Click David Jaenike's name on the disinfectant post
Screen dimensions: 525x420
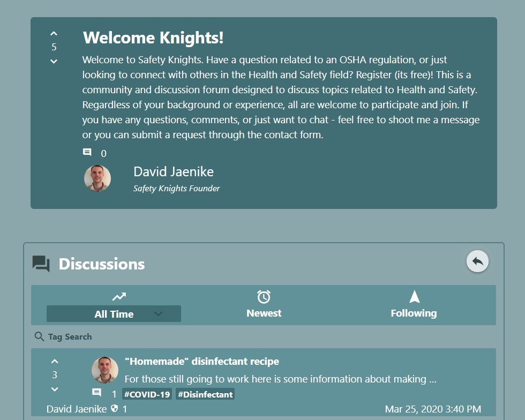pos(76,409)
